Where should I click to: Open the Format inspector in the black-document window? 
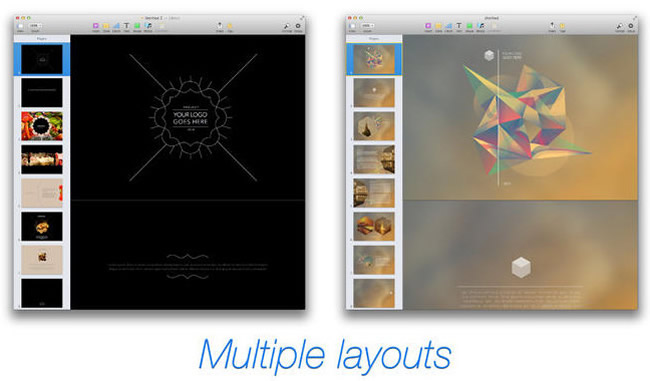coord(287,27)
